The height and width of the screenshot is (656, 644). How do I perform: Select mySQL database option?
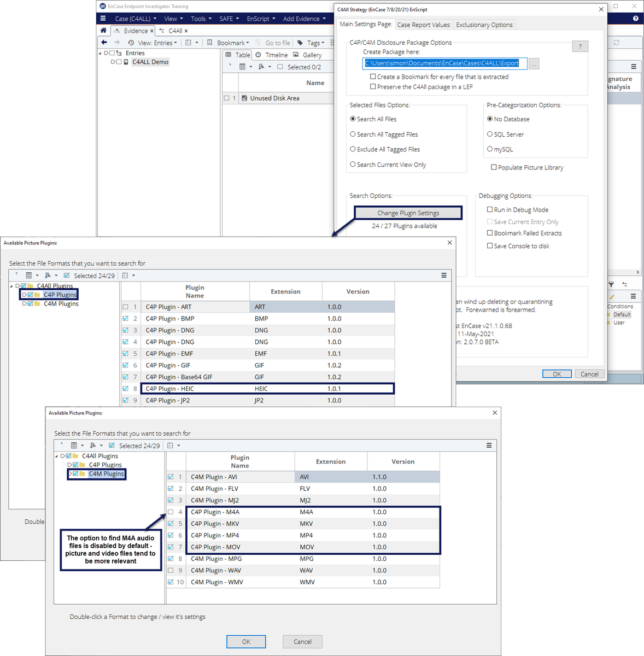(490, 149)
